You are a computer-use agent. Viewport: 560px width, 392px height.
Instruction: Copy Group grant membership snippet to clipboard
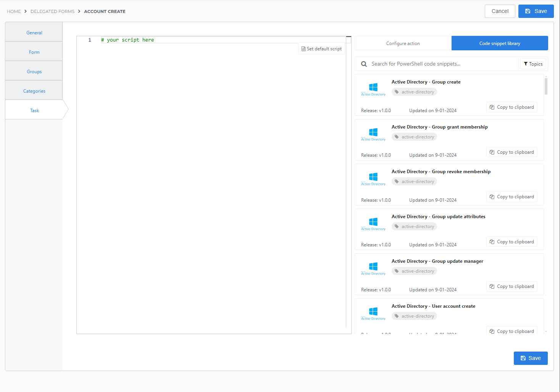tap(512, 152)
